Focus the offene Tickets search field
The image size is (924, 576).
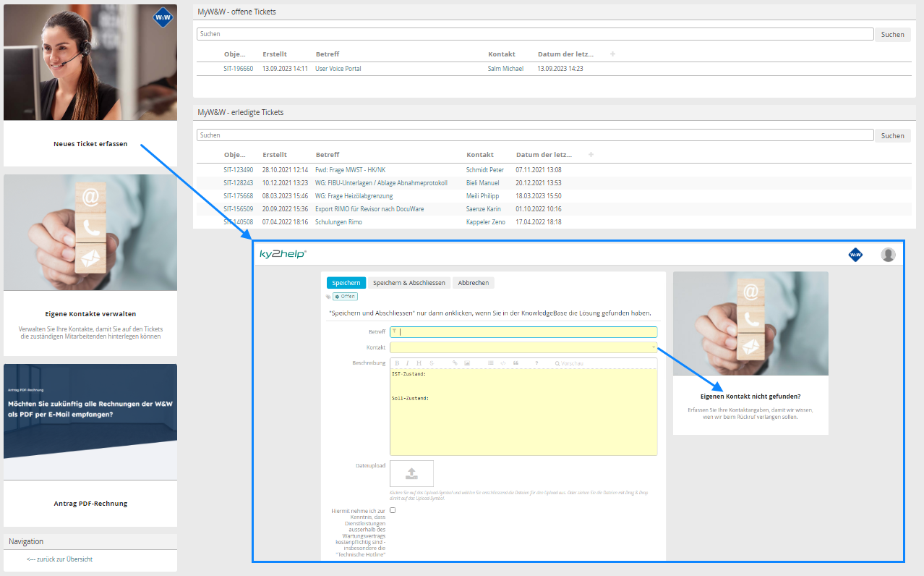[535, 34]
